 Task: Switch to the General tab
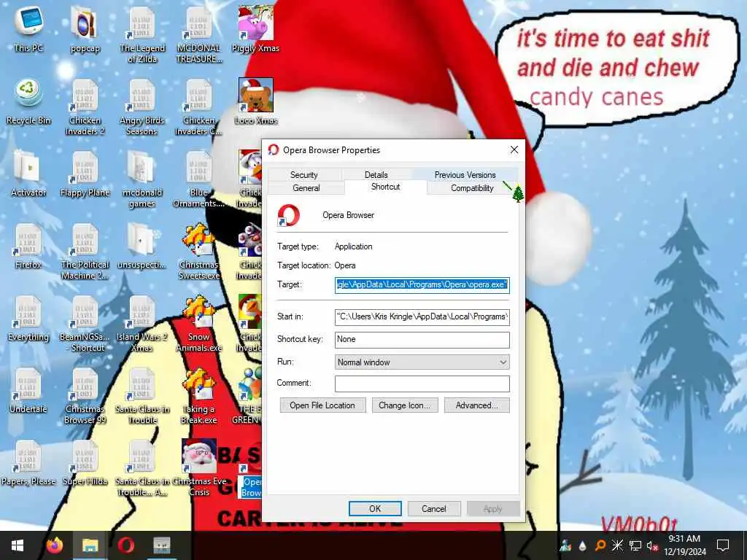306,188
